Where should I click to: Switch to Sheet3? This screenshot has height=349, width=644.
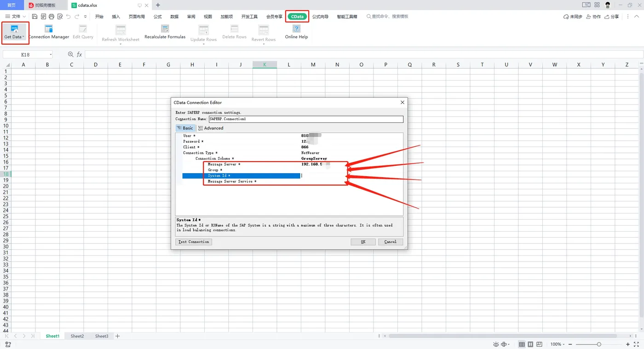(102, 336)
